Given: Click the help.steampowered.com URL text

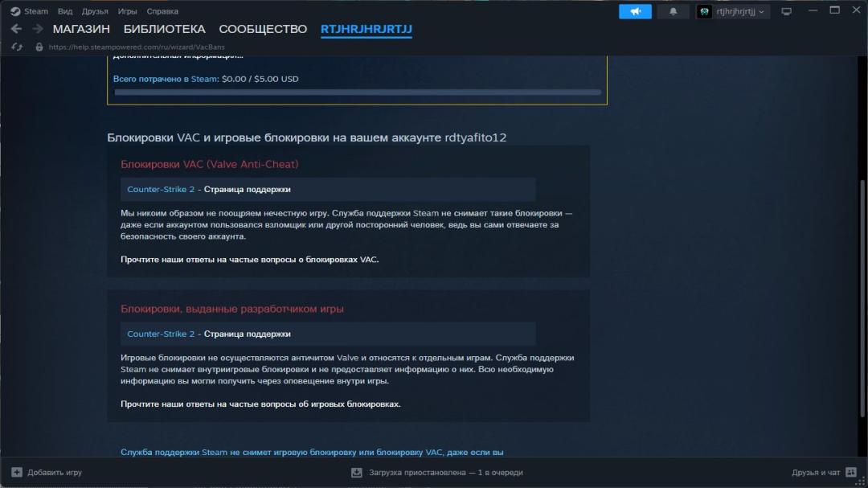Looking at the screenshot, I should 137,47.
